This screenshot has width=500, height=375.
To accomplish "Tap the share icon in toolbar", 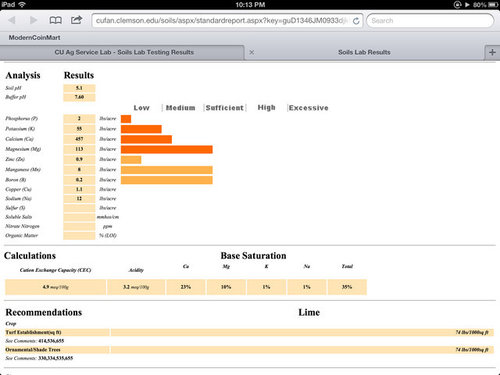I will 76,20.
